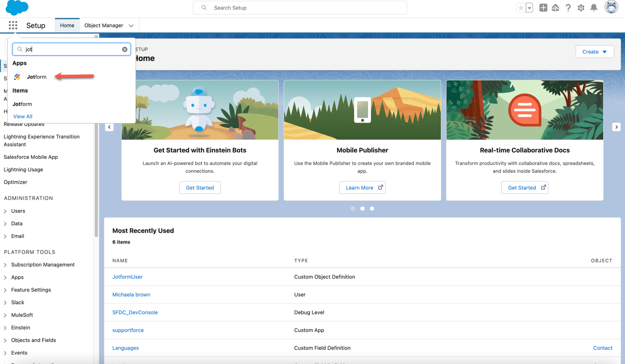
Task: Expand the Objects and Fields section
Action: click(5, 340)
